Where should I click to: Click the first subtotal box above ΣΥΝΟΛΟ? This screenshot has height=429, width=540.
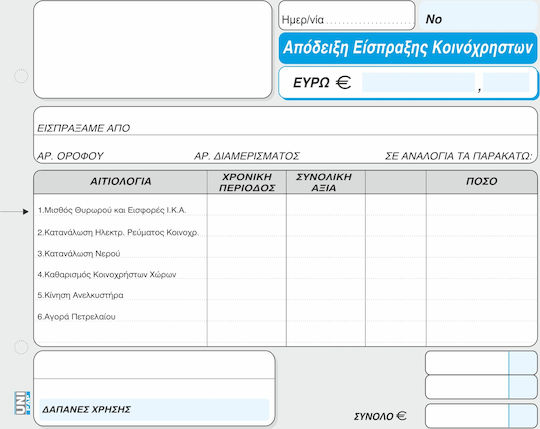(481, 363)
